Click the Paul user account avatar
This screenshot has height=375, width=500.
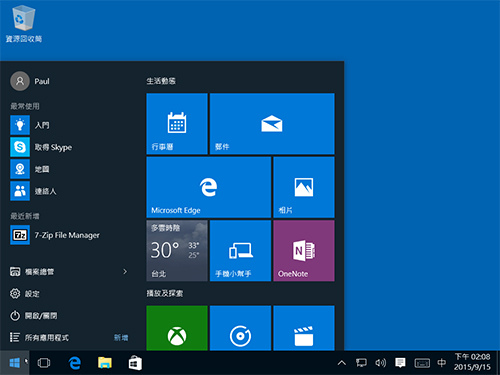tap(20, 81)
